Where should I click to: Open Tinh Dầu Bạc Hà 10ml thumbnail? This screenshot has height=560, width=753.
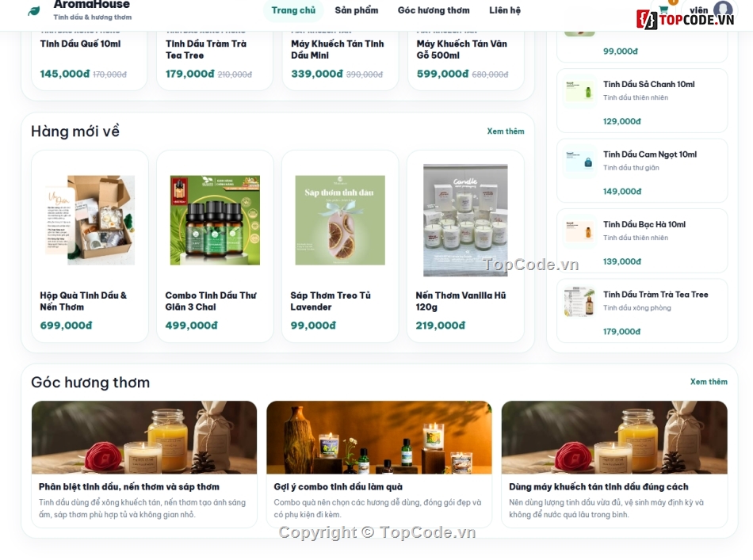click(x=579, y=231)
